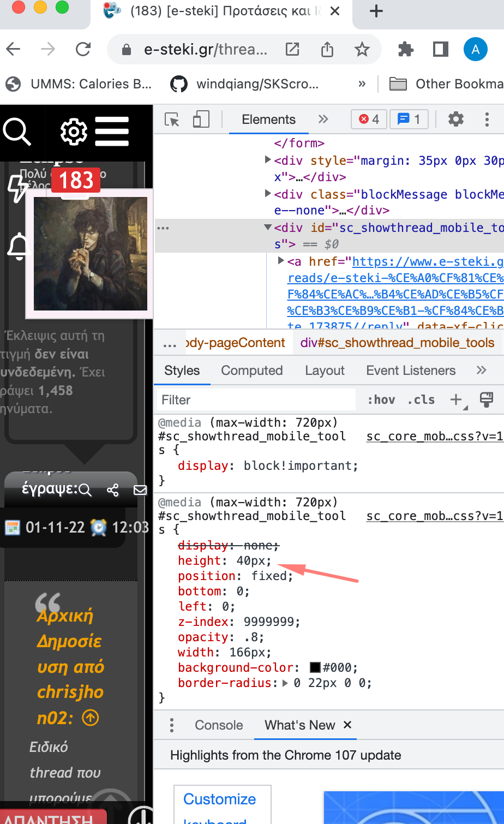Open the profile avatar 'A'
Screen dimensions: 504x824
476,50
